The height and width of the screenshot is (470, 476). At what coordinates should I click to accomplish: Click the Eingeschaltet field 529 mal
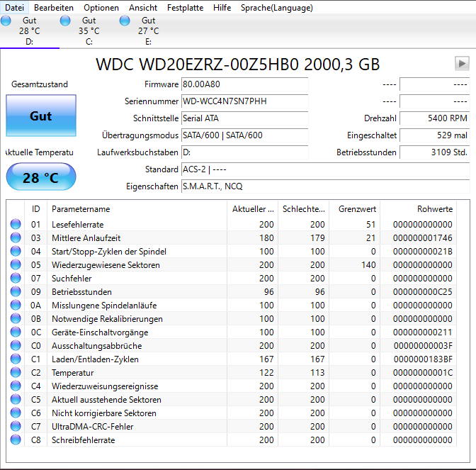[x=435, y=135]
